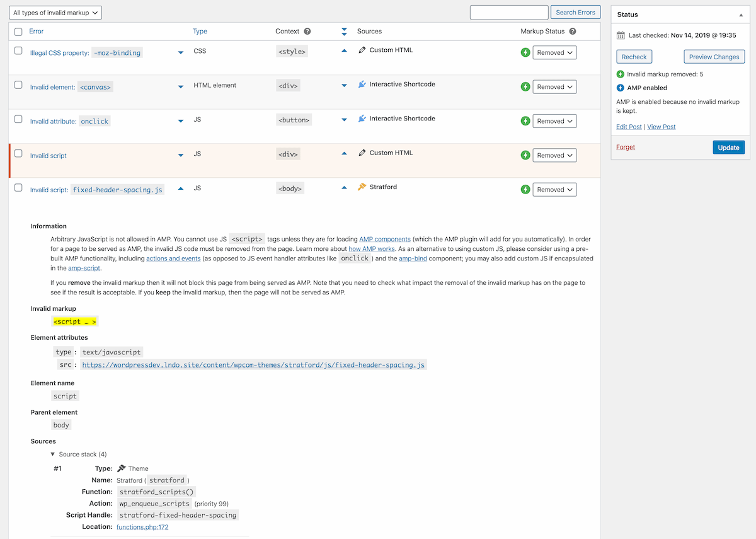Screen dimensions: 756x539
Task: Check the highlighted Invalid script row checkbox
Action: click(18, 153)
